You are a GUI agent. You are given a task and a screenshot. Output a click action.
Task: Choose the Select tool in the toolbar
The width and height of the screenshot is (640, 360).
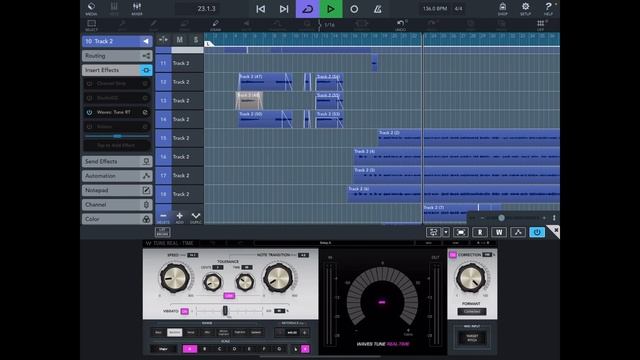91,25
